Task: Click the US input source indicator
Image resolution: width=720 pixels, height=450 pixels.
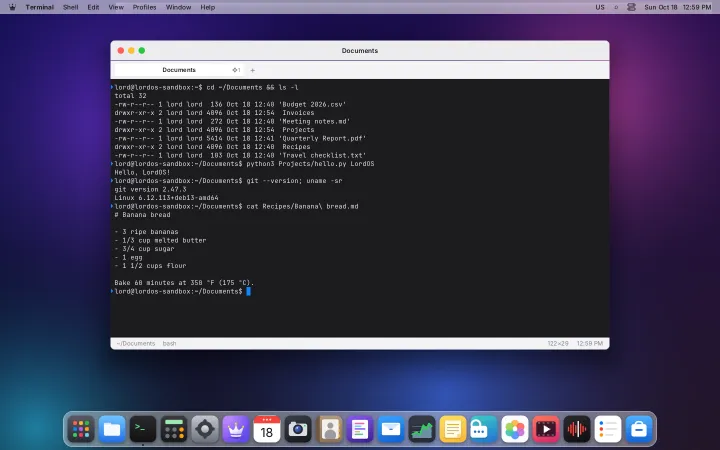Action: tap(600, 7)
